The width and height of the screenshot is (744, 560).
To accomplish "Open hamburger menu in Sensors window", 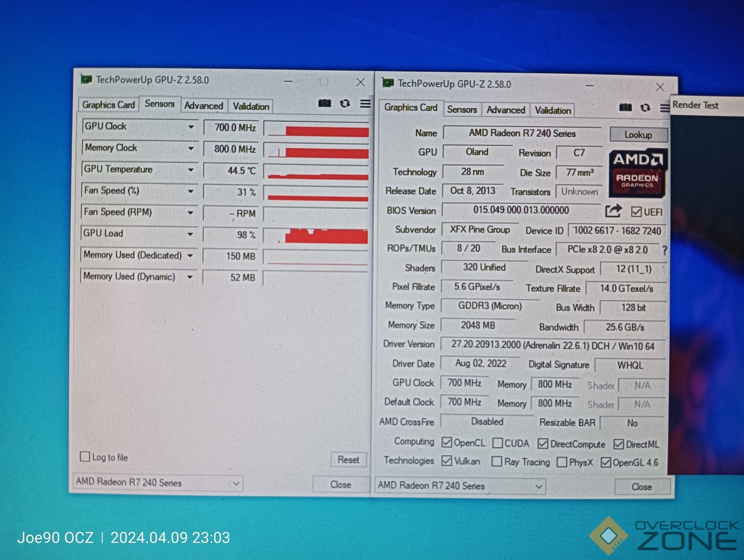I will click(365, 103).
